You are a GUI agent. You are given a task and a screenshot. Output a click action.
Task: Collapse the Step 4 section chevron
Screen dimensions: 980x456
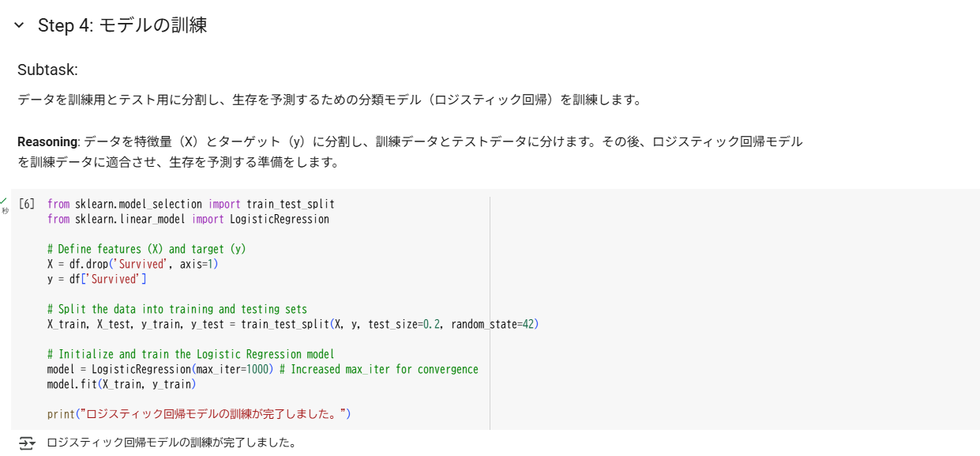tap(19, 25)
